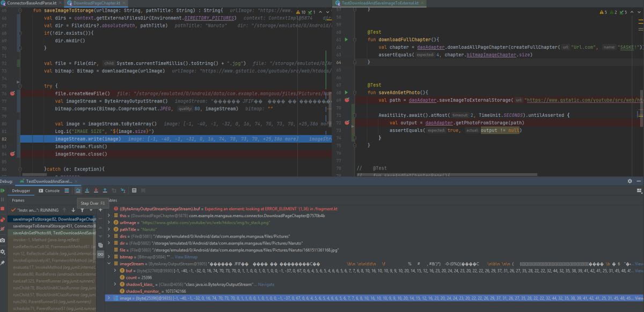The image size is (644, 312).
Task: Select the runReflectiveCall:50 frame
Action: (52, 247)
